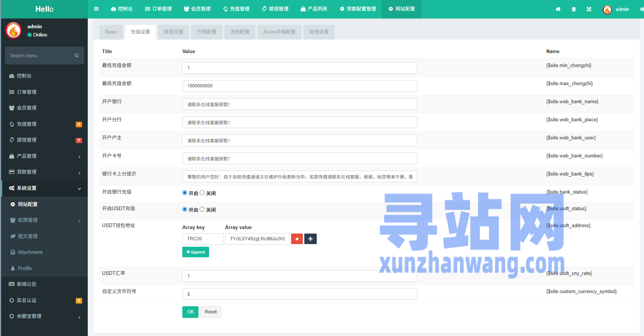Click the 最低充值金额 input field
Screen dimensions: 644x336
click(x=300, y=68)
